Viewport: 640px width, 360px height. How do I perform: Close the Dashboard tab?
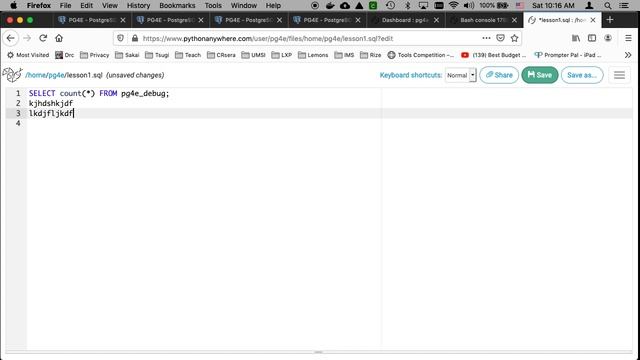click(436, 20)
